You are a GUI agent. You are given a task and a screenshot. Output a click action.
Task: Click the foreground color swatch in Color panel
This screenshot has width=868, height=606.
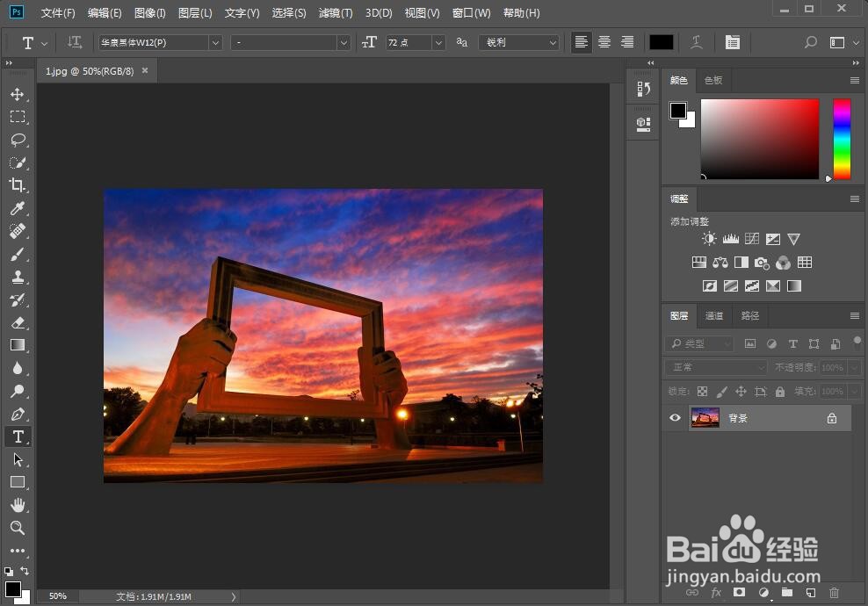click(x=678, y=111)
